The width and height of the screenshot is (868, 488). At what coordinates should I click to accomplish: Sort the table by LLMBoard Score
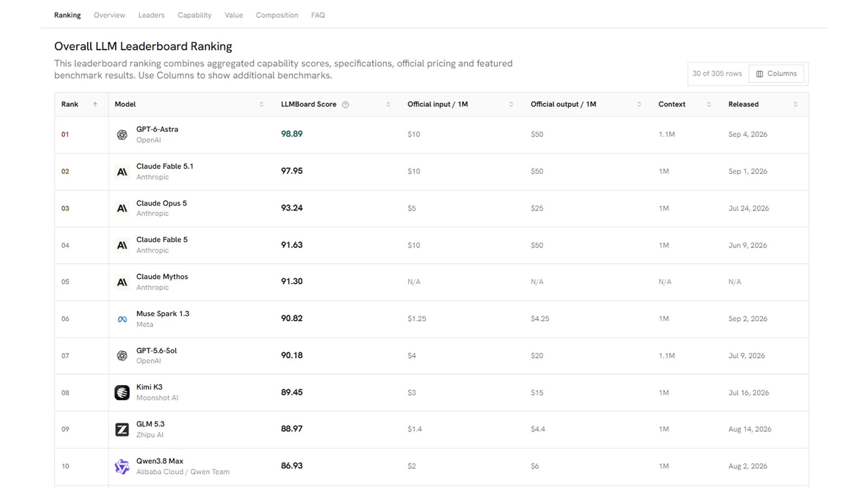point(388,104)
